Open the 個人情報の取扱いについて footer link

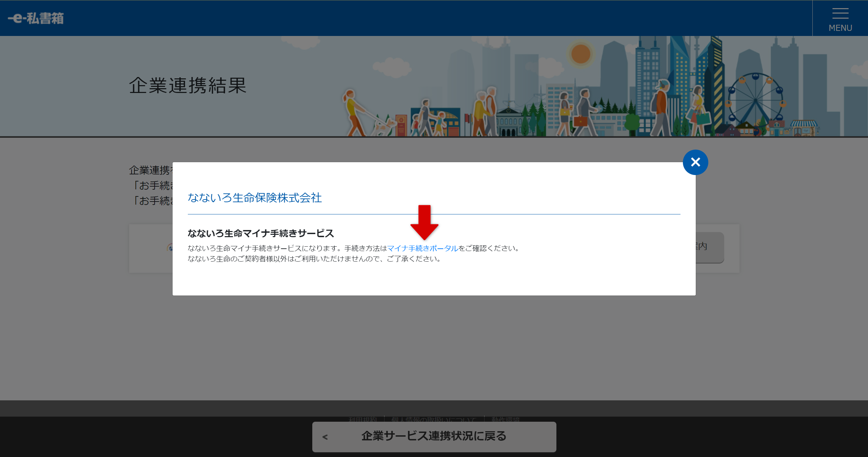[x=433, y=420]
